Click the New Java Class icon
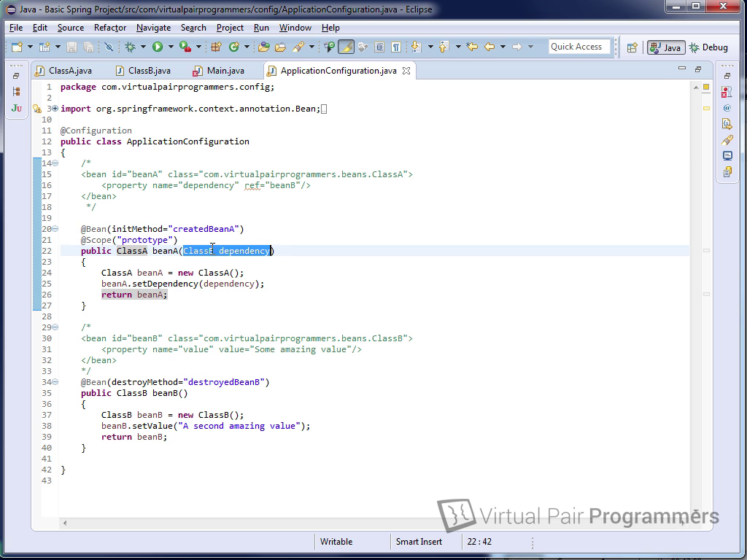The image size is (747, 560). [x=234, y=47]
